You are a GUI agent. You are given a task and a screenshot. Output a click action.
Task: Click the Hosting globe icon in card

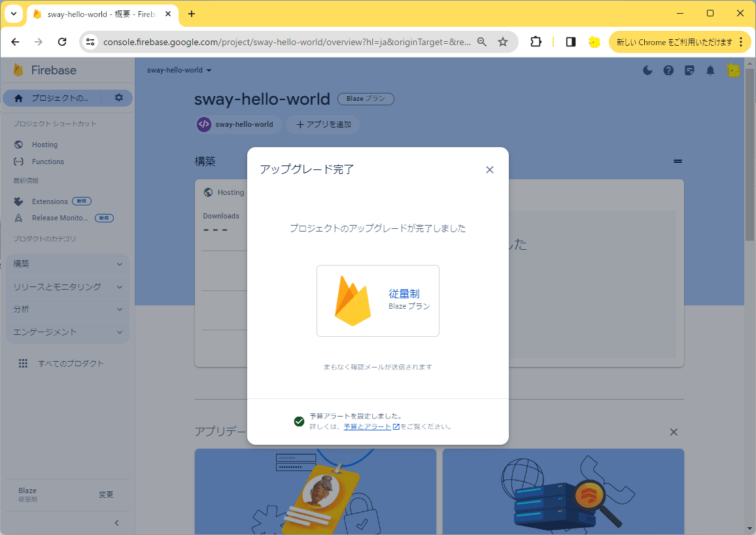[208, 192]
